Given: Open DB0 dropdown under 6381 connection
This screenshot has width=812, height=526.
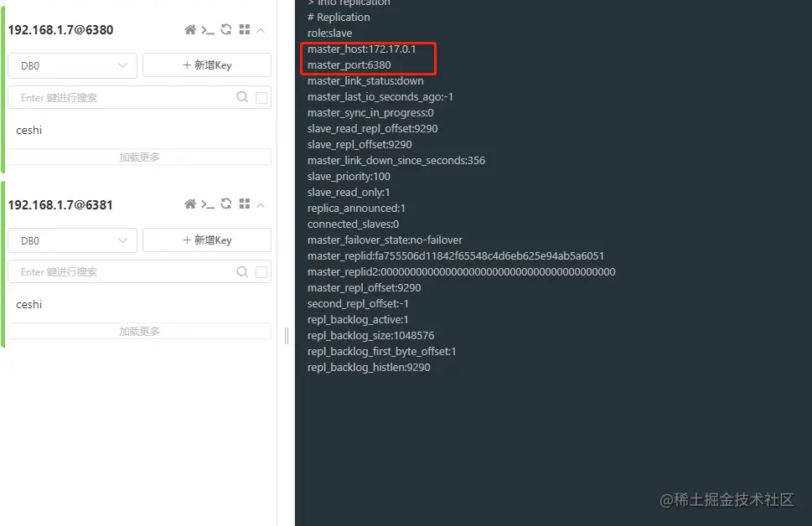Looking at the screenshot, I should pyautogui.click(x=73, y=240).
